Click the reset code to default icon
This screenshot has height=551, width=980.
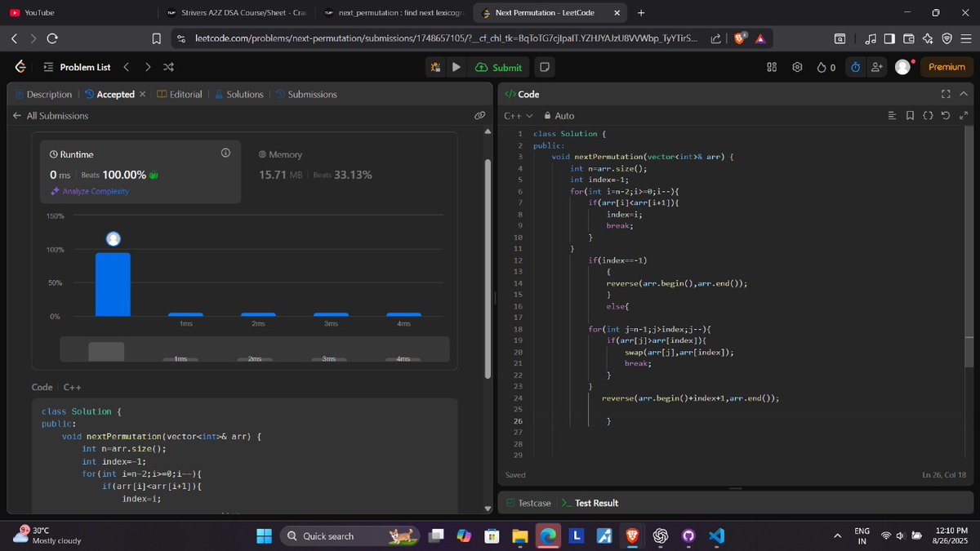946,115
